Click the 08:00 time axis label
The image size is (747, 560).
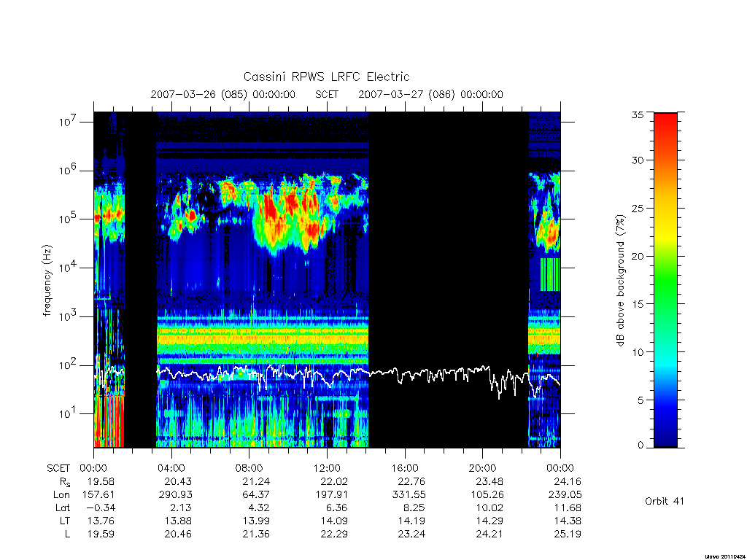(249, 468)
